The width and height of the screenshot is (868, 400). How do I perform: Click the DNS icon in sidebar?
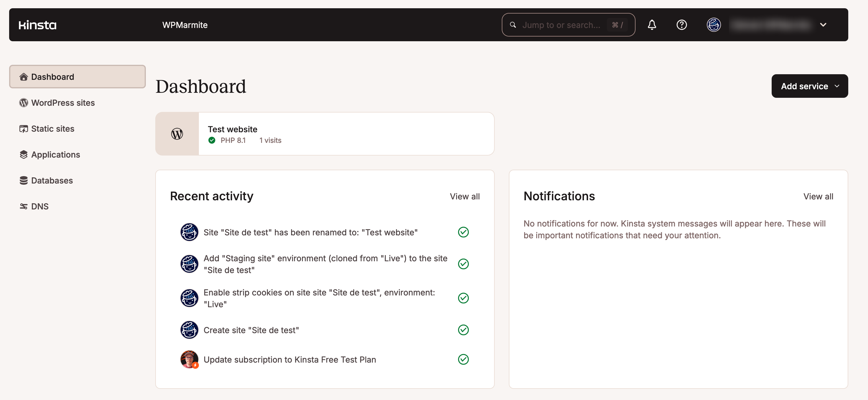[x=23, y=206]
